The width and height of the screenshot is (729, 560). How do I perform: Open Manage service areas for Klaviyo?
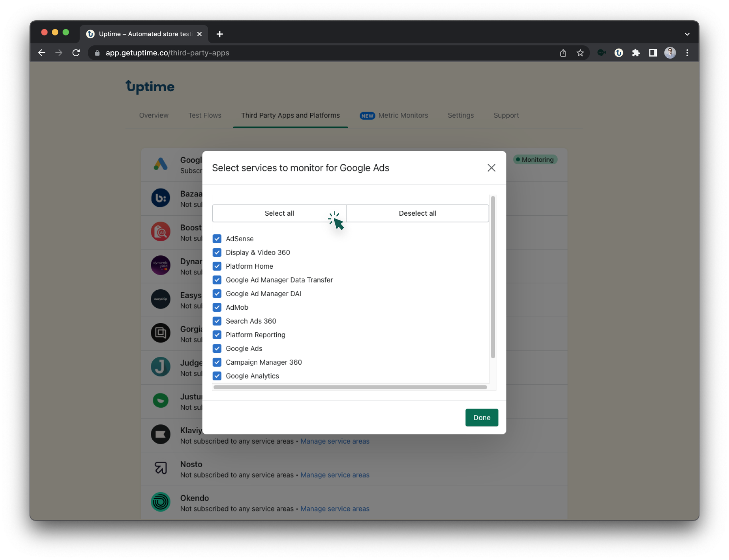pyautogui.click(x=335, y=441)
